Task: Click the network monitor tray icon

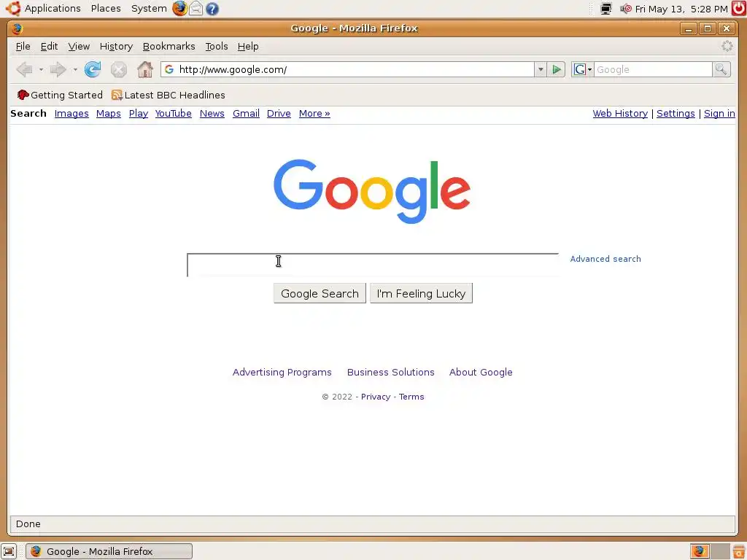Action: click(x=606, y=9)
